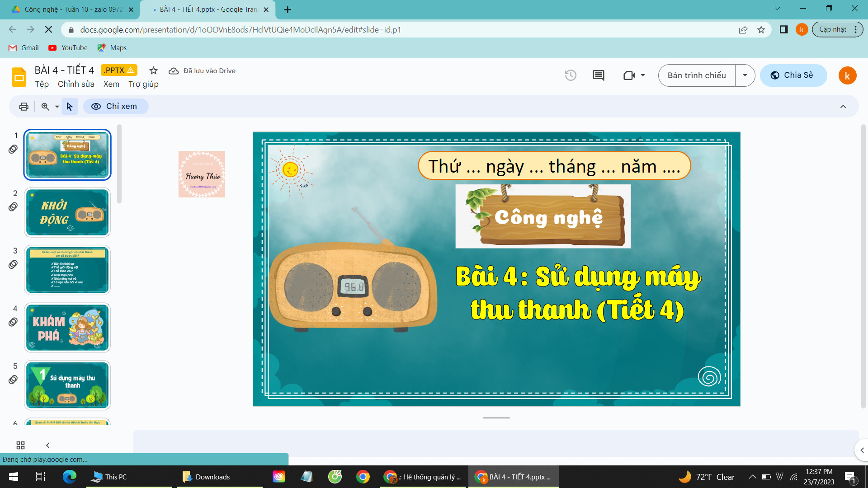This screenshot has height=488, width=868.
Task: Select slide 2 KHỞI ĐỘNG thumbnail
Action: 67,212
